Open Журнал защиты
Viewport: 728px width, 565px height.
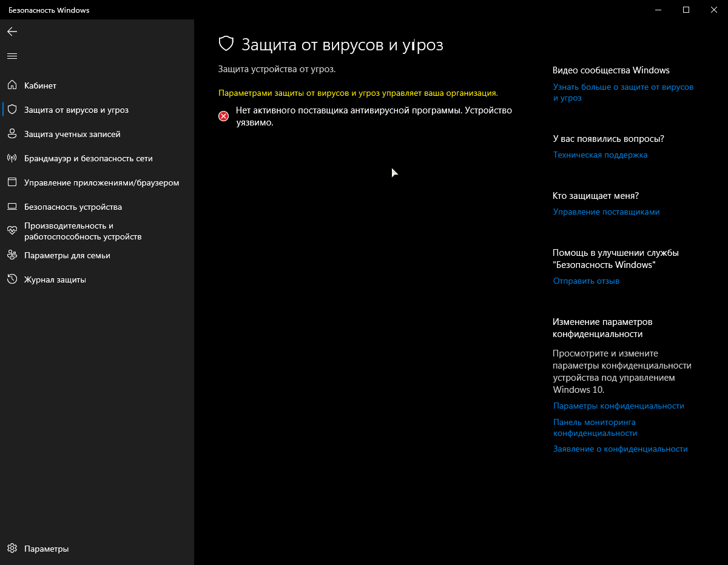click(97, 279)
